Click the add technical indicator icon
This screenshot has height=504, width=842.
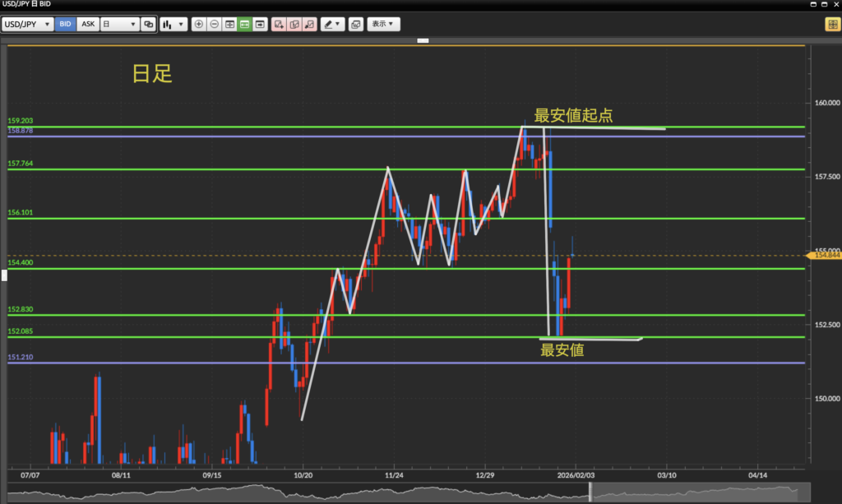[280, 25]
